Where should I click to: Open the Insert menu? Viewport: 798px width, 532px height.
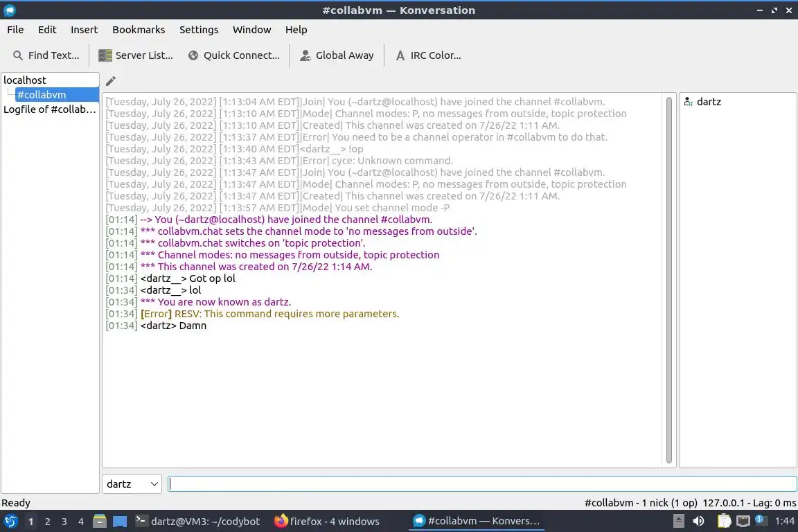pyautogui.click(x=84, y=30)
